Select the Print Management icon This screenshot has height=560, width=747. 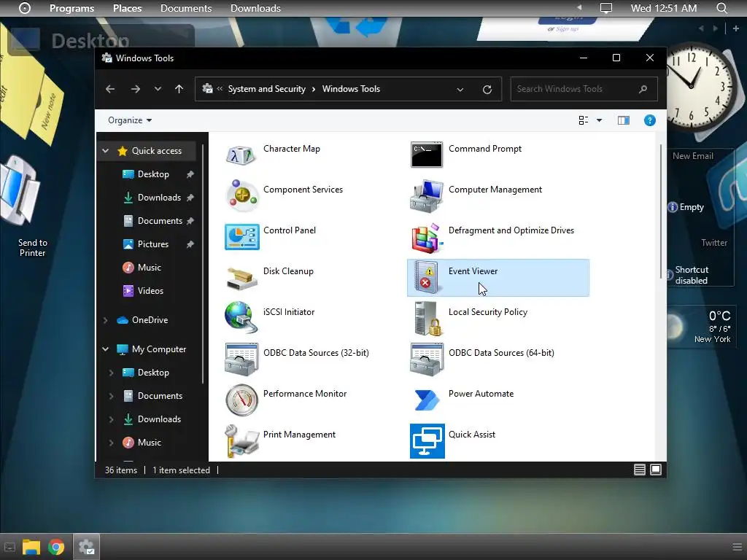pyautogui.click(x=241, y=441)
